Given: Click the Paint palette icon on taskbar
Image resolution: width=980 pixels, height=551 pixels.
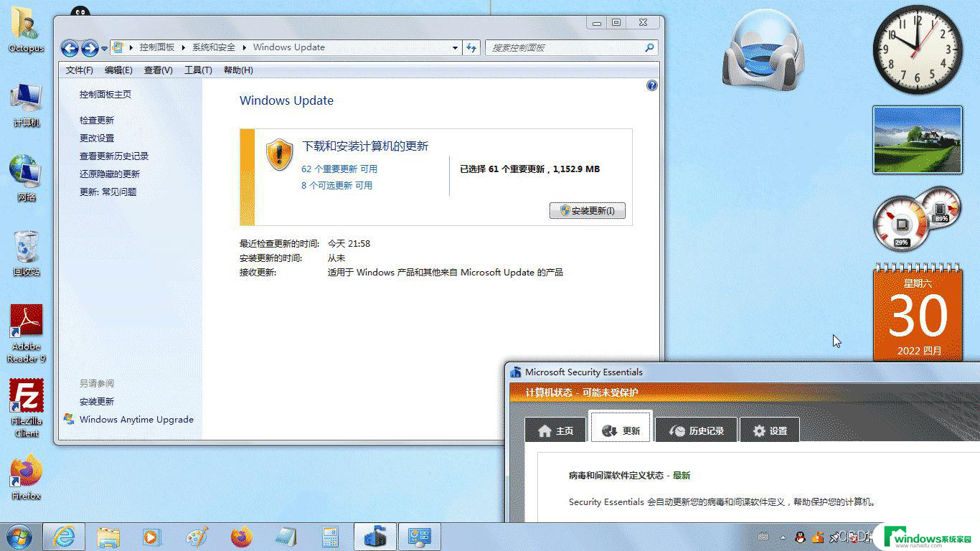Looking at the screenshot, I should [197, 537].
